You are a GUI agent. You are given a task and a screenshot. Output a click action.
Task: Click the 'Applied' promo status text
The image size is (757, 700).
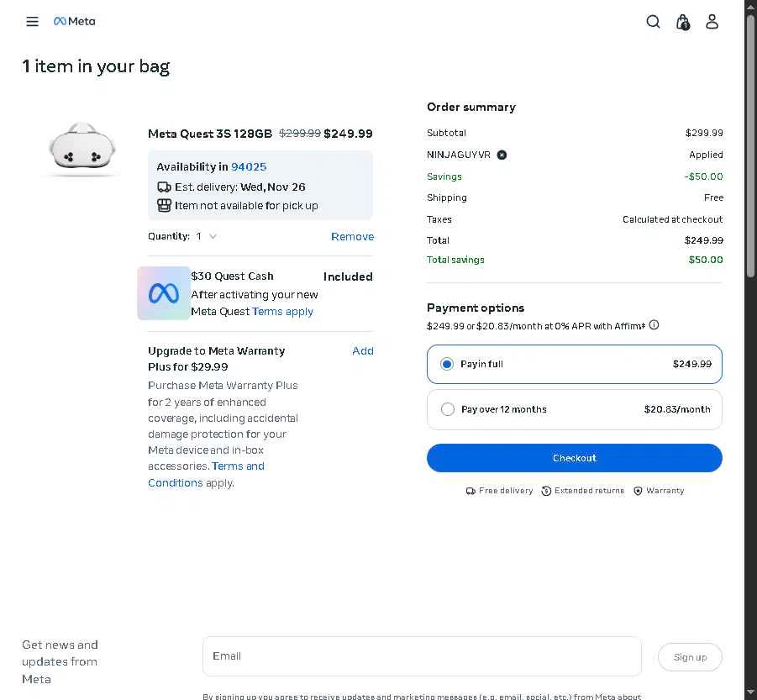pyautogui.click(x=706, y=155)
